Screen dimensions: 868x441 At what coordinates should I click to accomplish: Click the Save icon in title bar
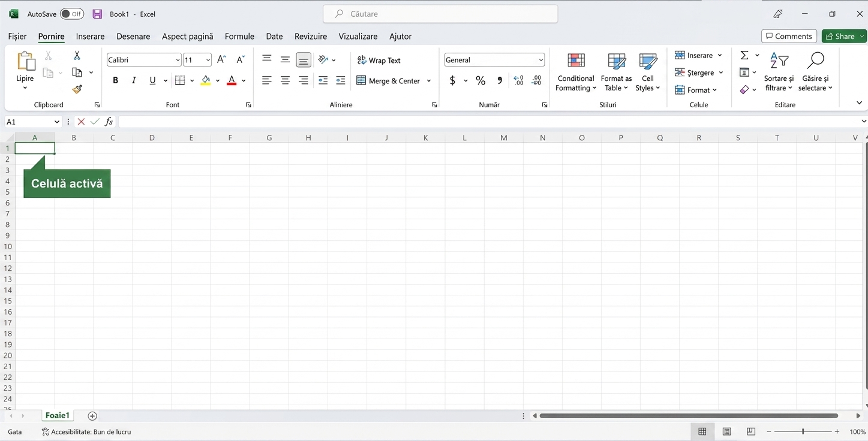[x=97, y=14]
